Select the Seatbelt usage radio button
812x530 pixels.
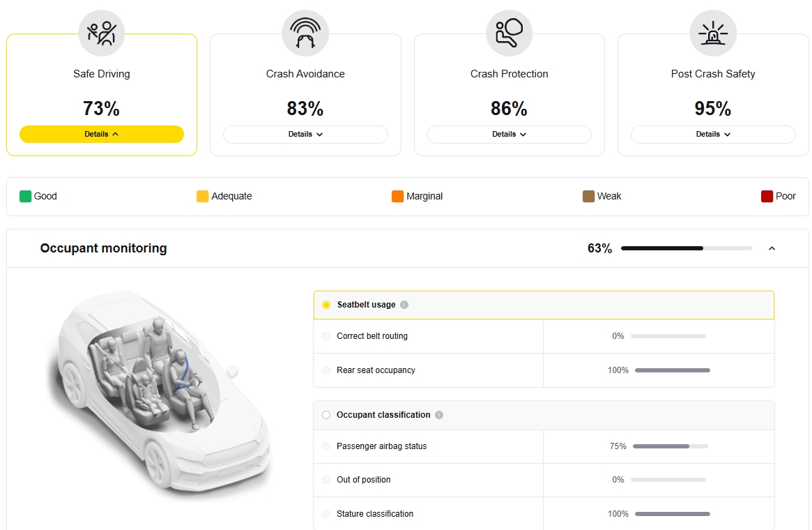(326, 305)
